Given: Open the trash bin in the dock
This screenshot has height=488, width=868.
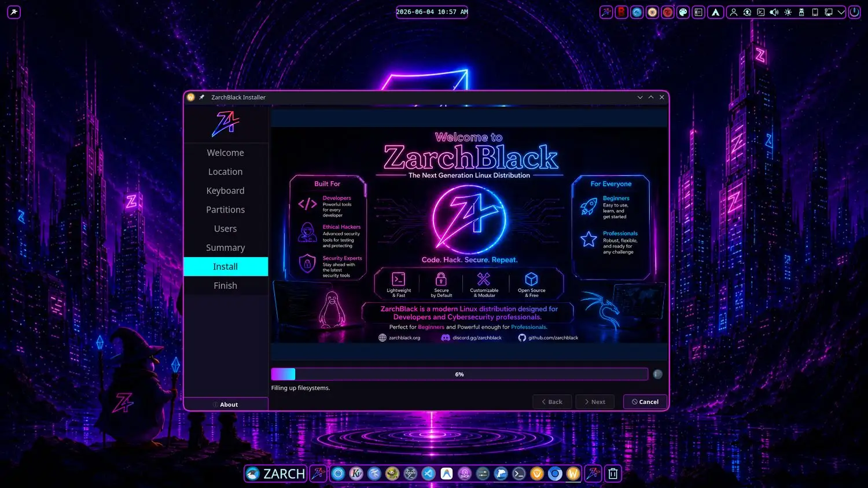Looking at the screenshot, I should tap(613, 474).
